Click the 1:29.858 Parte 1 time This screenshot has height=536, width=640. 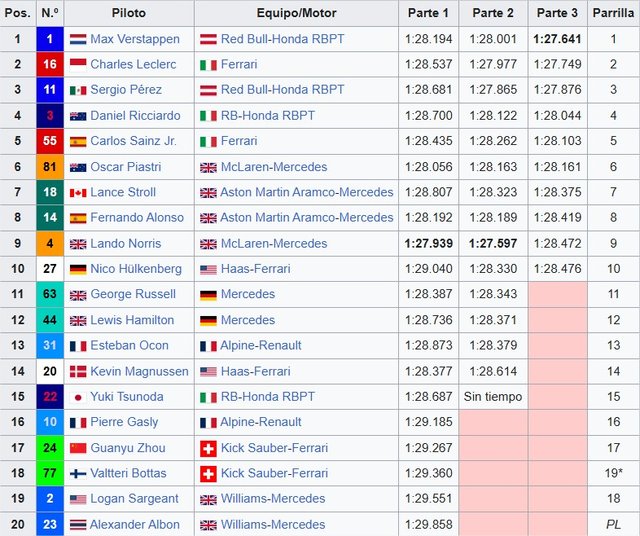pyautogui.click(x=429, y=525)
